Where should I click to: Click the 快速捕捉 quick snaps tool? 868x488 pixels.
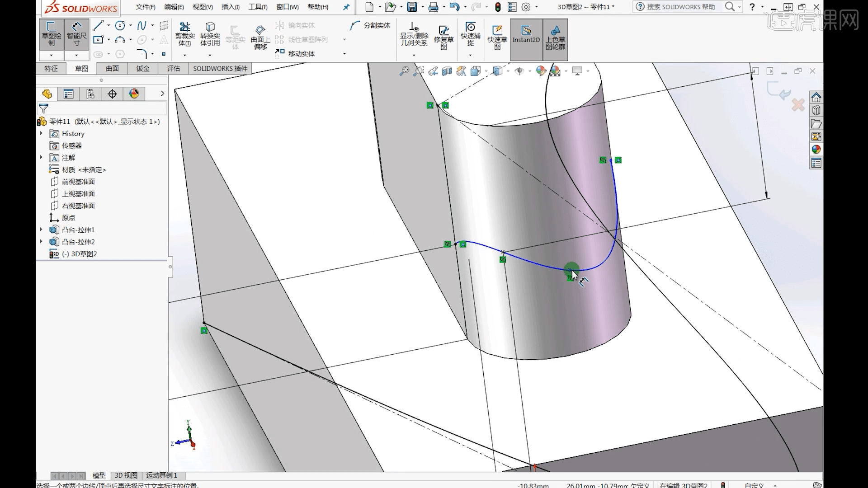click(471, 34)
